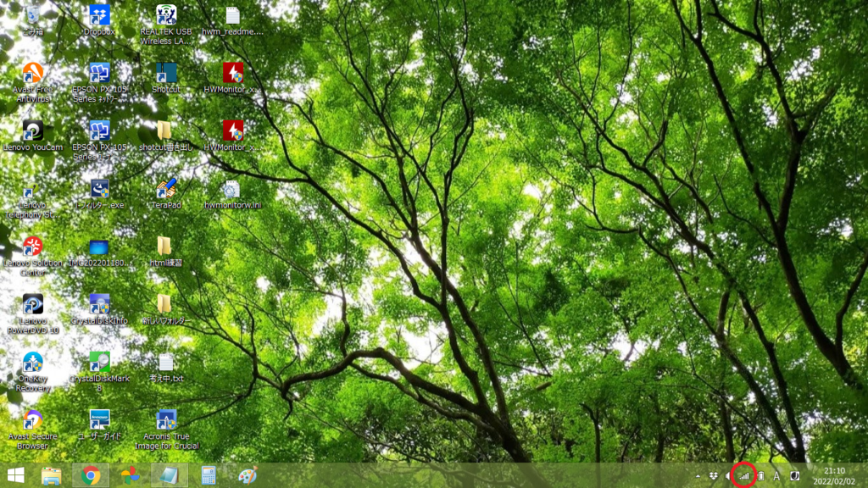Select the Avast Free Antivirus desktop icon
This screenshot has height=488, width=868.
tap(32, 74)
